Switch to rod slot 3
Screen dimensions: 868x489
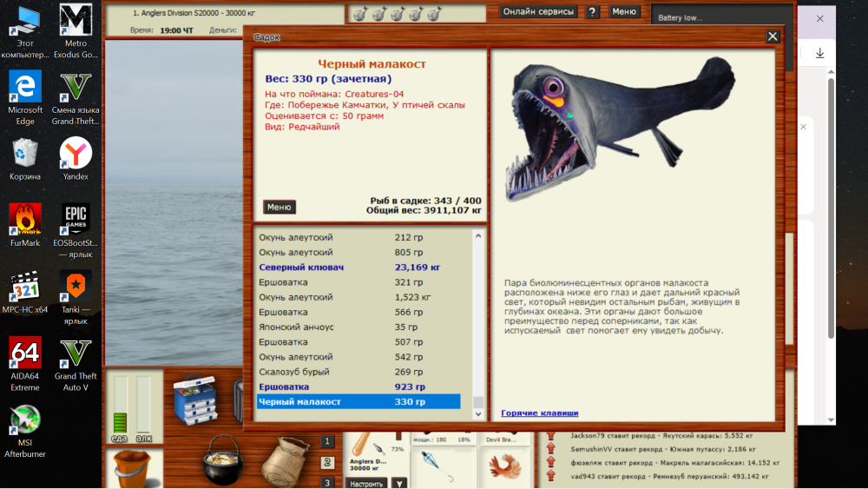point(327,482)
